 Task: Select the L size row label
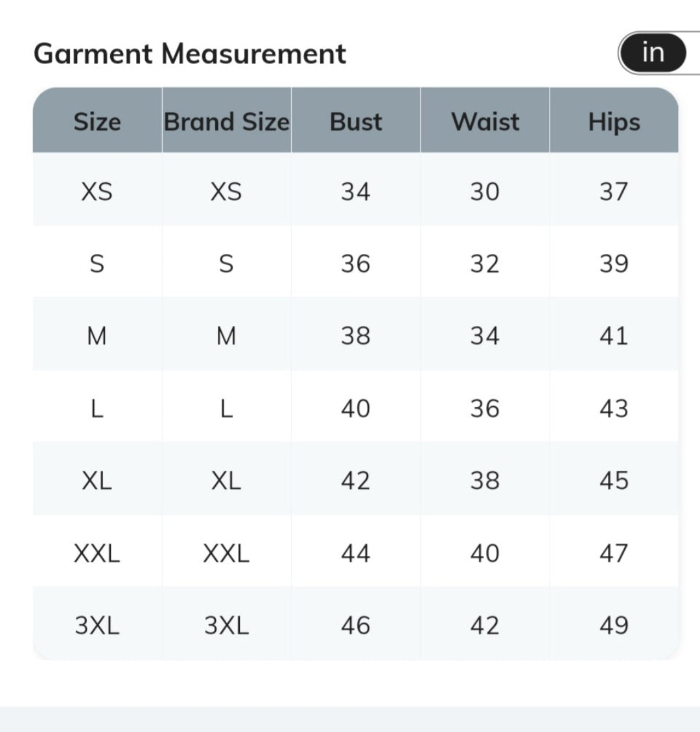[x=97, y=409]
